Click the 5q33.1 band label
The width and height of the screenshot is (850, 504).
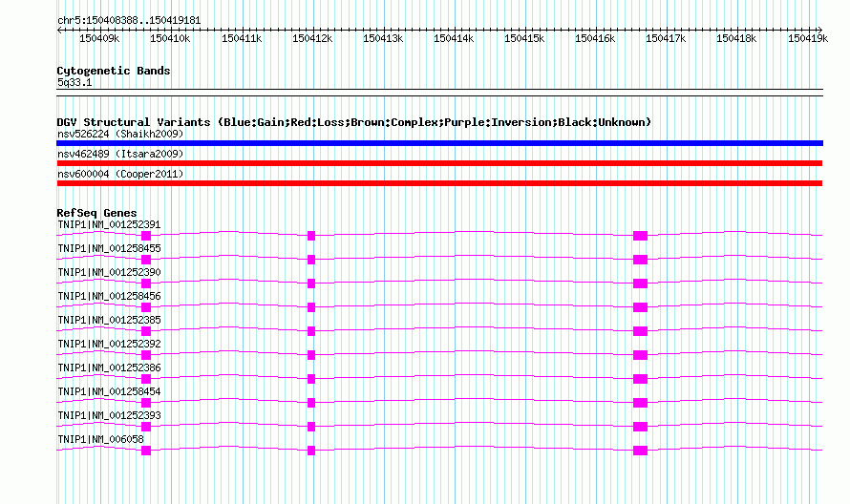click(74, 82)
